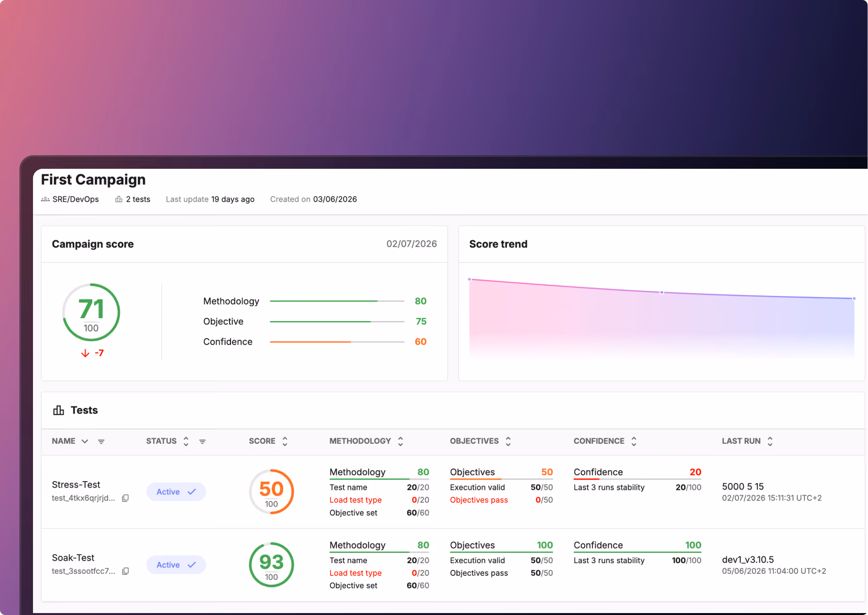This screenshot has width=868, height=615.
Task: Click Soak-Test Execution valid row
Action: coord(501,561)
